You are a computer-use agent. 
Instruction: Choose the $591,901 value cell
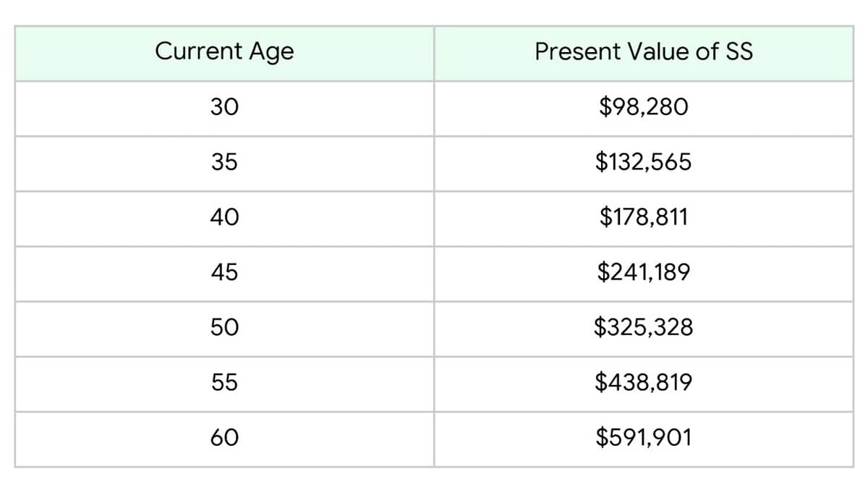644,437
